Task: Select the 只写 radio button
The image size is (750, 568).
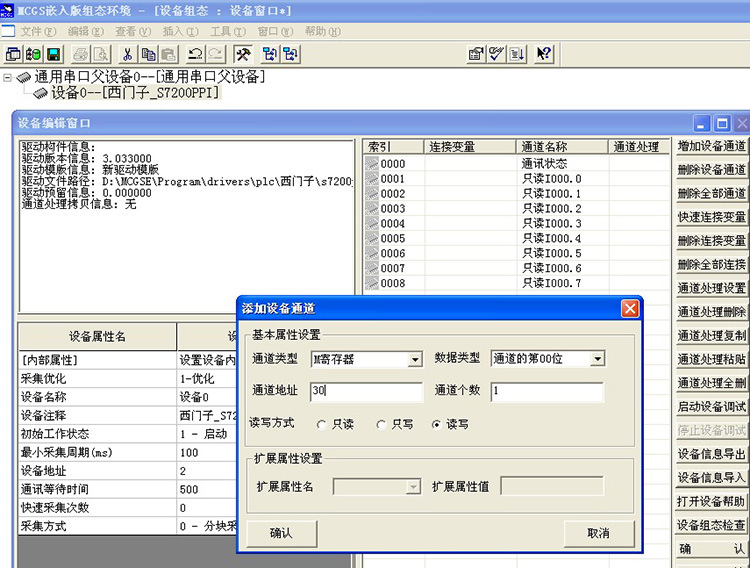Action: (381, 424)
